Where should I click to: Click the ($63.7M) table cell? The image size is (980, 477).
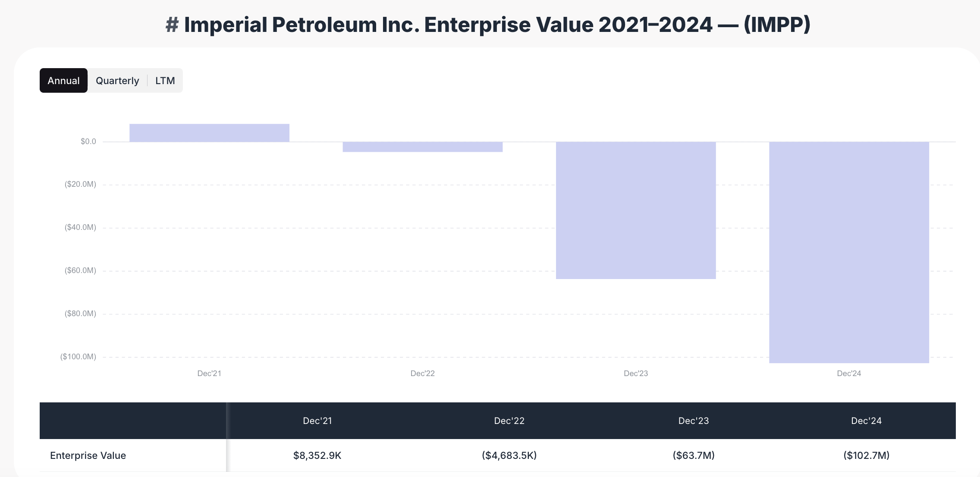694,455
